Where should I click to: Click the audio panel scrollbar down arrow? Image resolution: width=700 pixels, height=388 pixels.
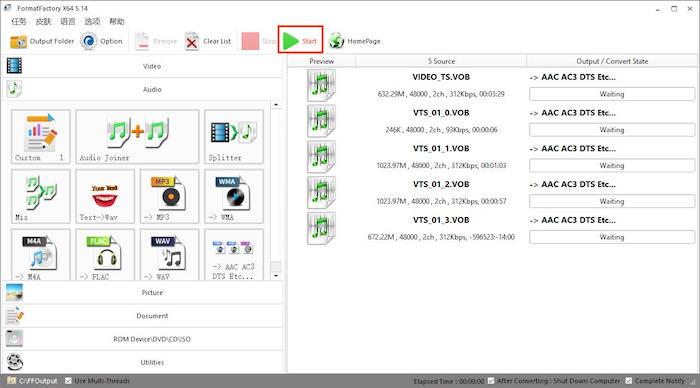pos(276,275)
